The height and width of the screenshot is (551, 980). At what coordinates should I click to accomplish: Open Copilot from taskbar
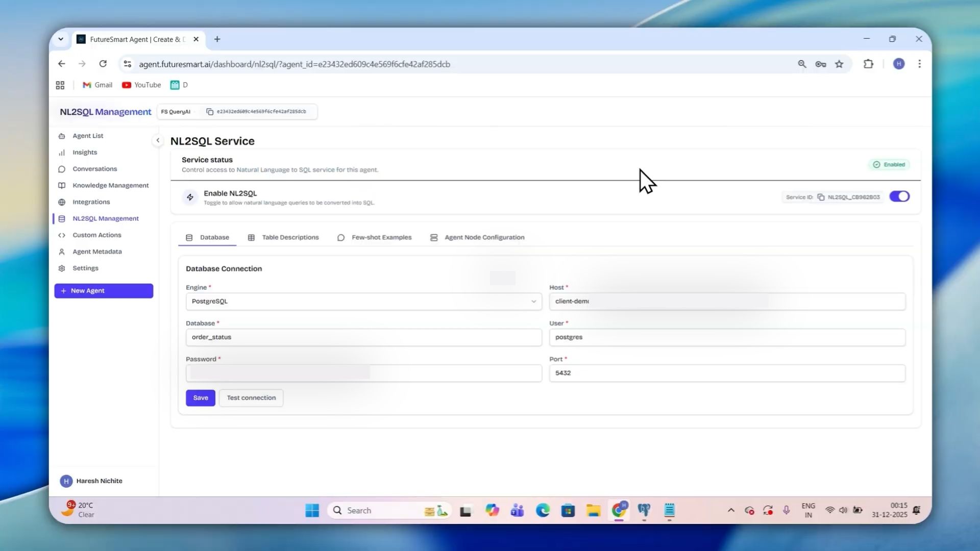click(x=492, y=510)
